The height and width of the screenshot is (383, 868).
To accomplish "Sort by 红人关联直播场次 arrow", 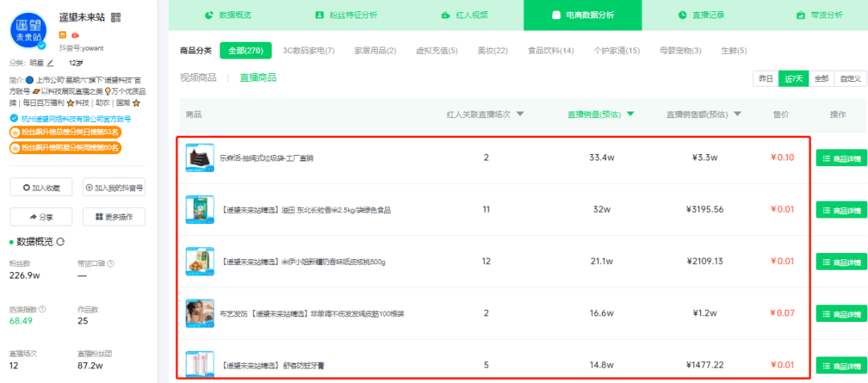I will [520, 114].
